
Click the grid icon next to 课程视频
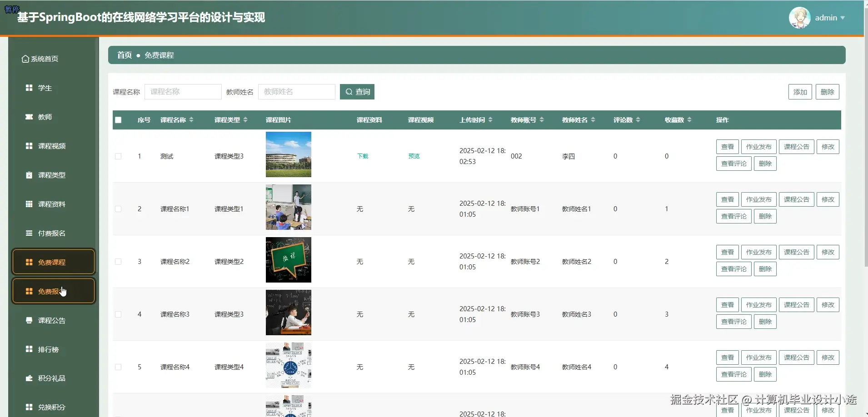(29, 146)
